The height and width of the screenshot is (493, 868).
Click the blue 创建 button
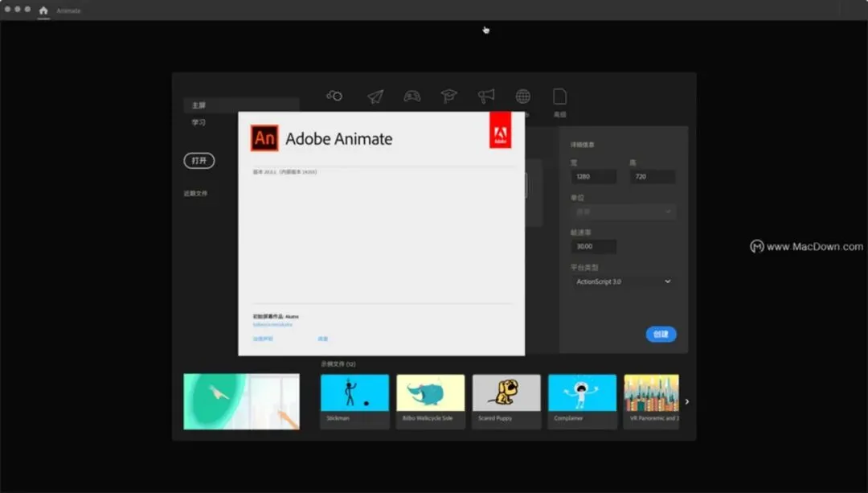tap(661, 334)
